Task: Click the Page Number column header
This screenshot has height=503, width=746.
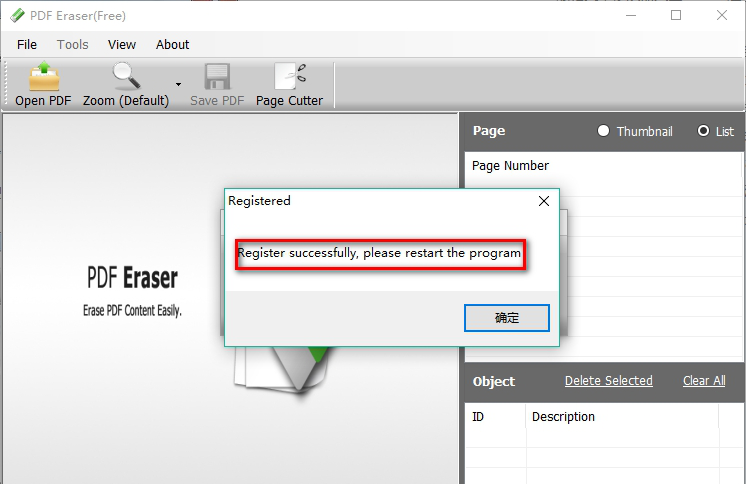Action: [x=510, y=166]
